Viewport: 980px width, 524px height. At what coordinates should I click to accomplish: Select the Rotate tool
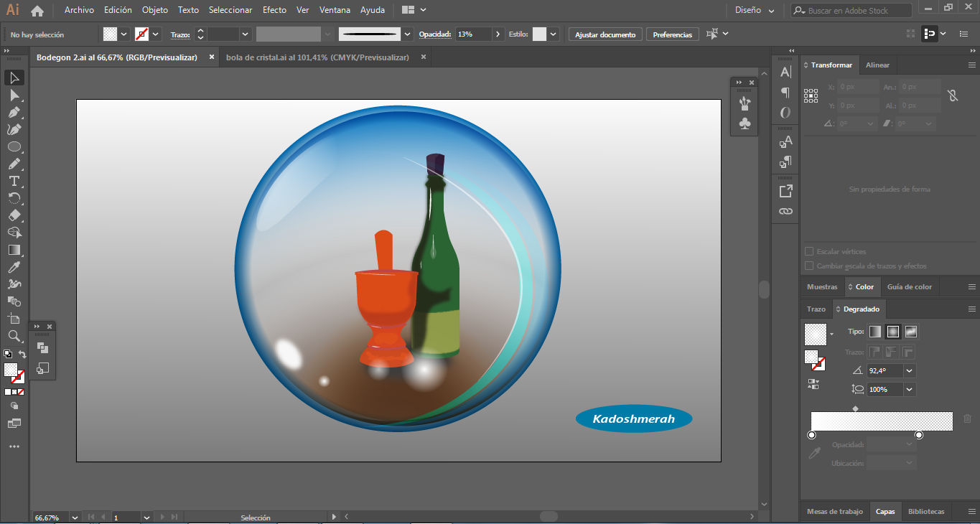14,198
